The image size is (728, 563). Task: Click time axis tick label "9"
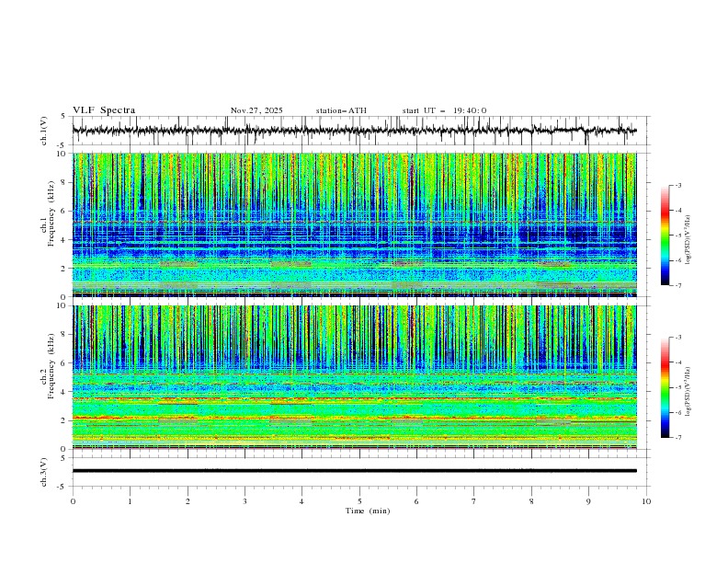(x=588, y=501)
